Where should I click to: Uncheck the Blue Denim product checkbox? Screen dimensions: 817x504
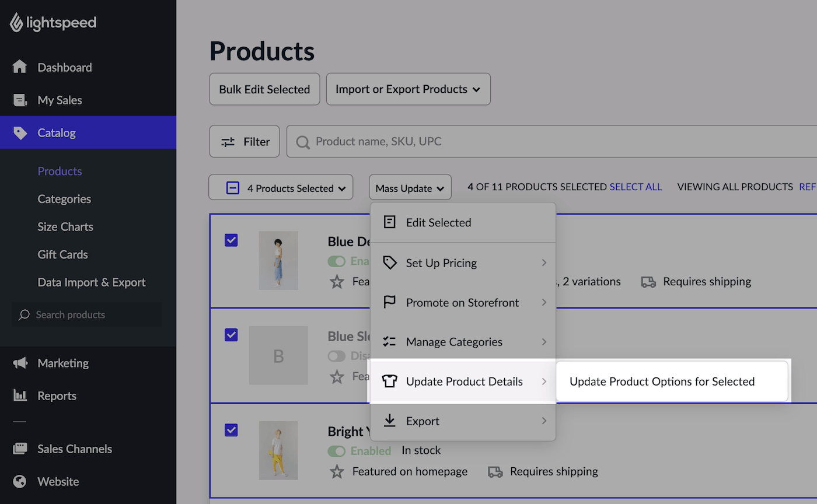231,240
